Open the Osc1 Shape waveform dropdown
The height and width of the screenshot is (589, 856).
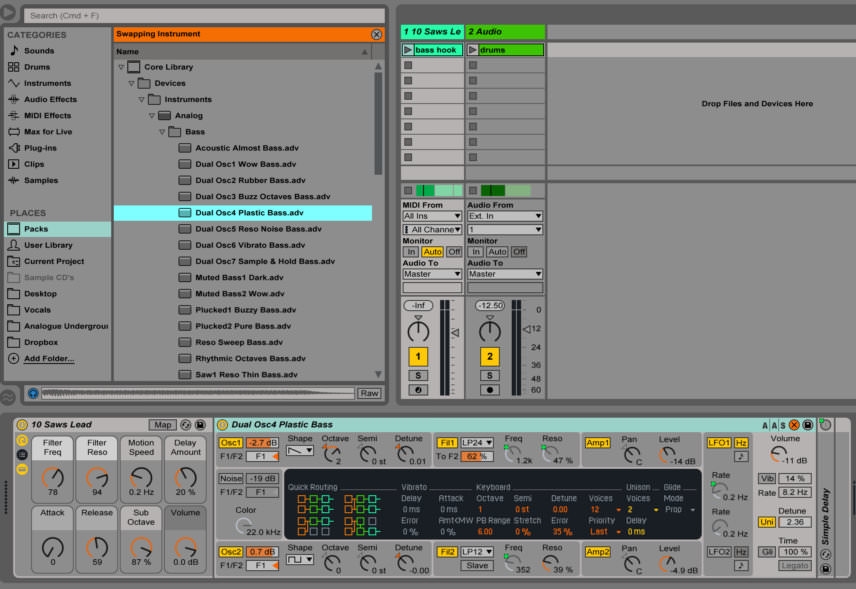300,451
